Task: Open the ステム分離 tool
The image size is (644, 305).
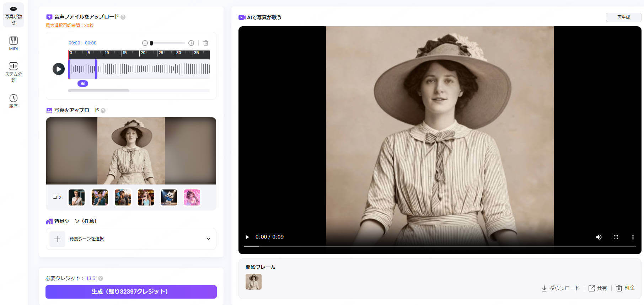Action: (14, 72)
